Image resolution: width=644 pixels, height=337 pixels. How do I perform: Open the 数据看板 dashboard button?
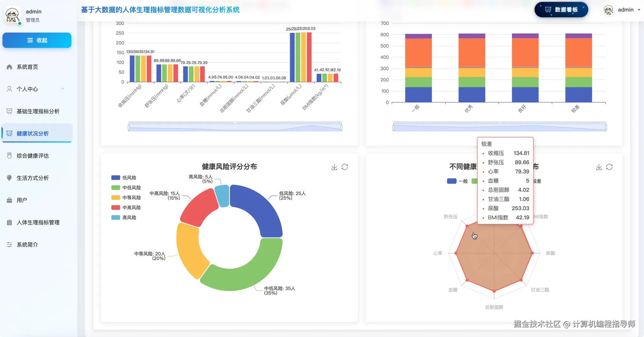[561, 10]
